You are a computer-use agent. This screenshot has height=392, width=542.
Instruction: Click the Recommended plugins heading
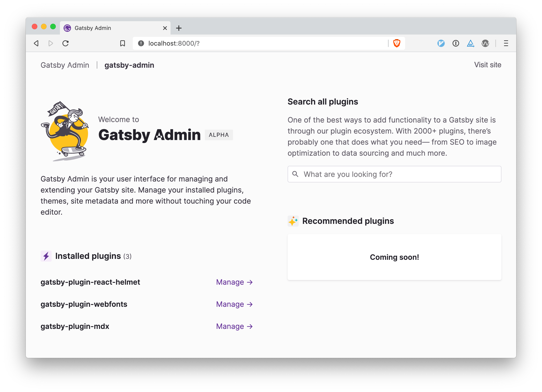348,221
